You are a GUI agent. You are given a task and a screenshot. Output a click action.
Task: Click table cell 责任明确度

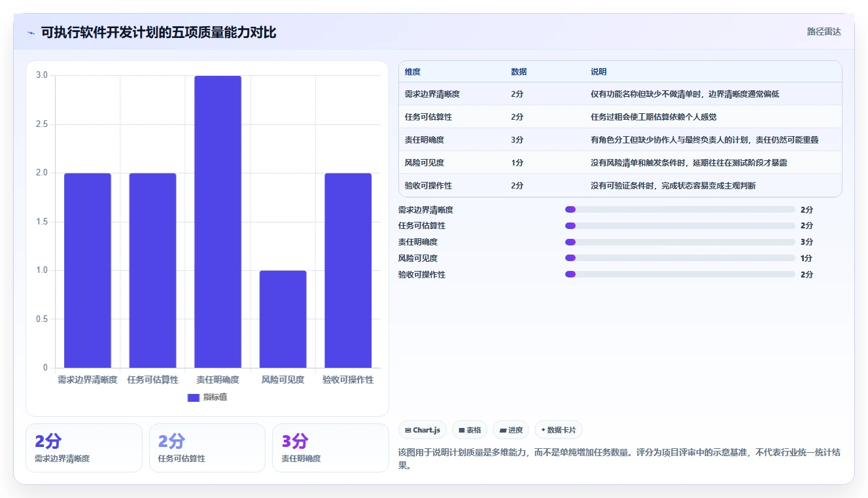coord(425,140)
